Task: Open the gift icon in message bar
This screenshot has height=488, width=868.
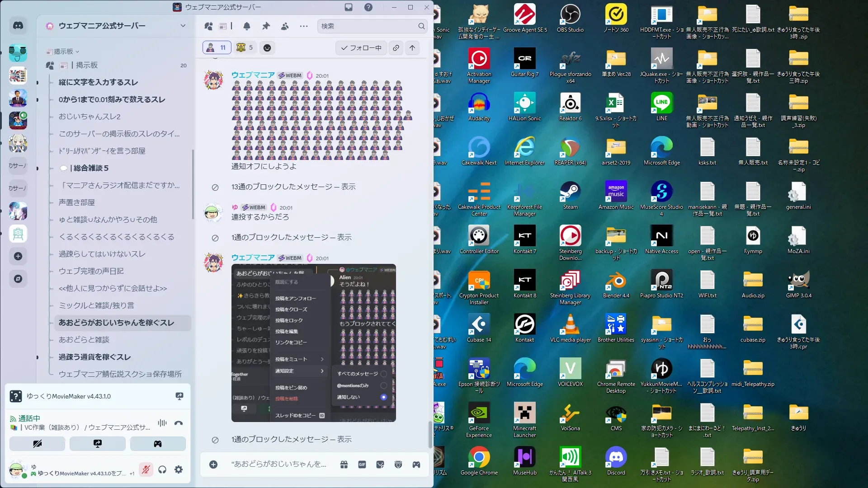Action: pos(344,465)
